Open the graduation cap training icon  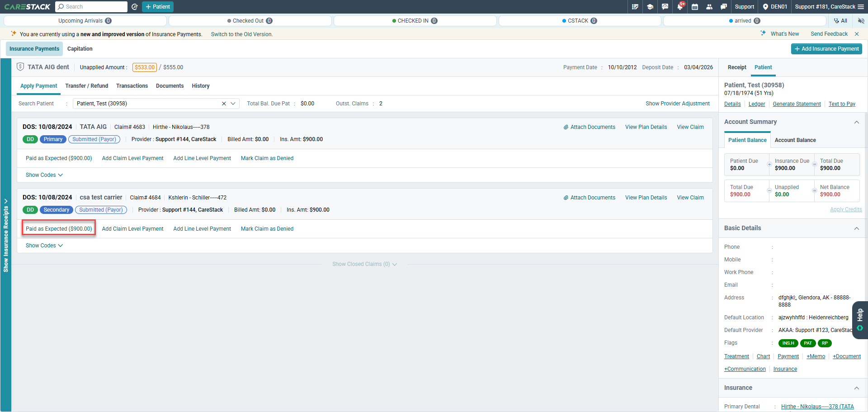coord(650,7)
